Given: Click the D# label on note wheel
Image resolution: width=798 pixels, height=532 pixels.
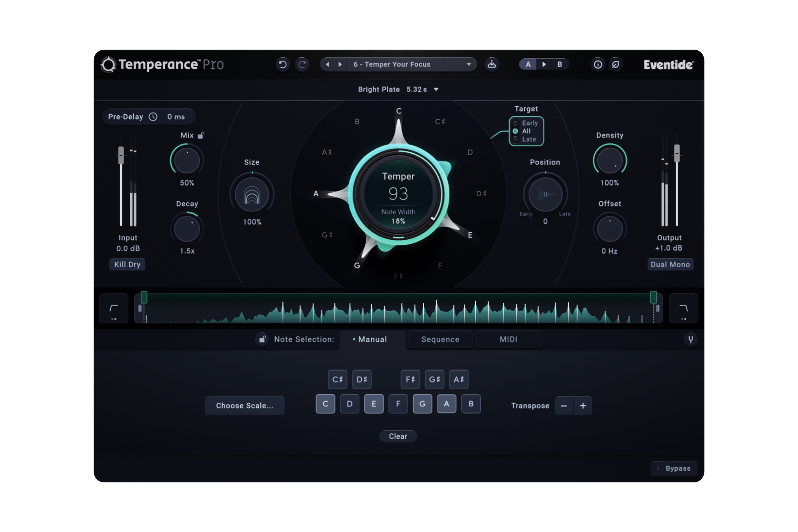Looking at the screenshot, I should coord(481,194).
